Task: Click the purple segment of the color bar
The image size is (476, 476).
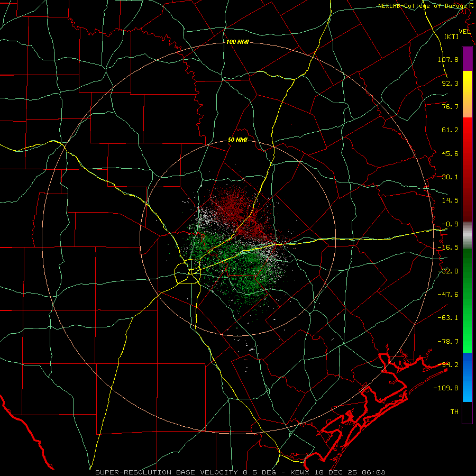Action: (x=467, y=59)
